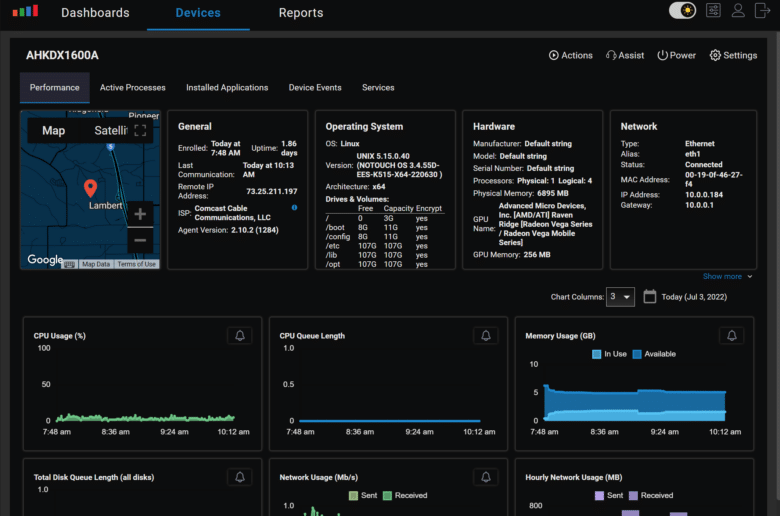The height and width of the screenshot is (516, 780).
Task: Open the Dashboards menu
Action: coord(95,13)
